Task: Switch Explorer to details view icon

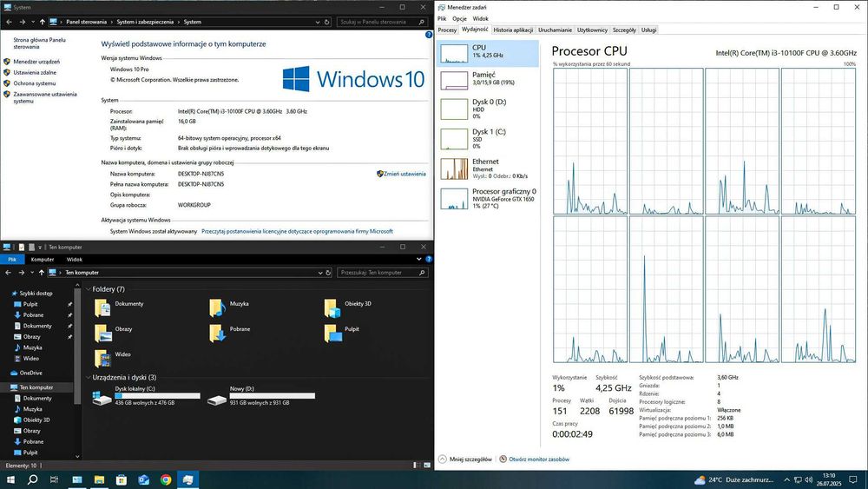Action: point(417,466)
